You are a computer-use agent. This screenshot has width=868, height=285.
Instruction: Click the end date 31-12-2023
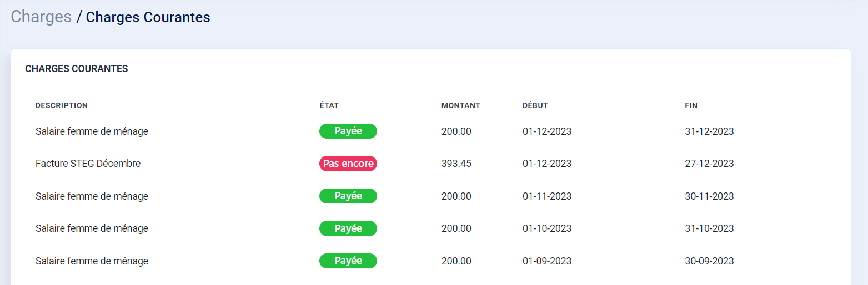coord(709,131)
